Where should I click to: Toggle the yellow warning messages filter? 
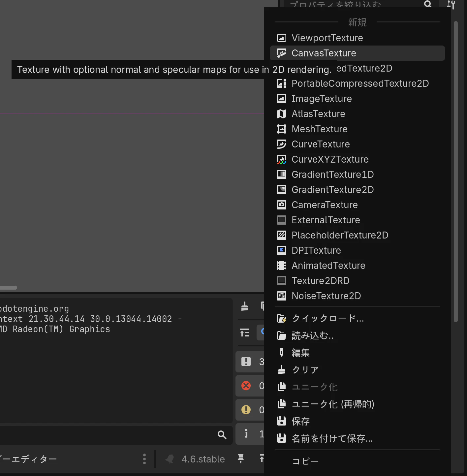click(x=250, y=410)
